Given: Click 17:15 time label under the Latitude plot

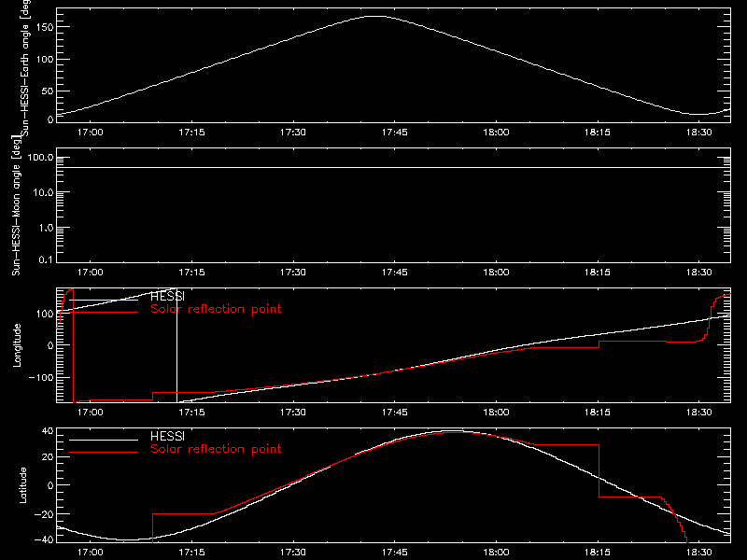Looking at the screenshot, I should (191, 553).
